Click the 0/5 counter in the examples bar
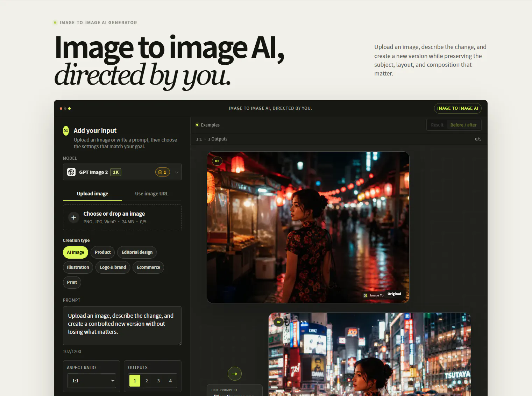This screenshot has width=532, height=396. [x=478, y=139]
